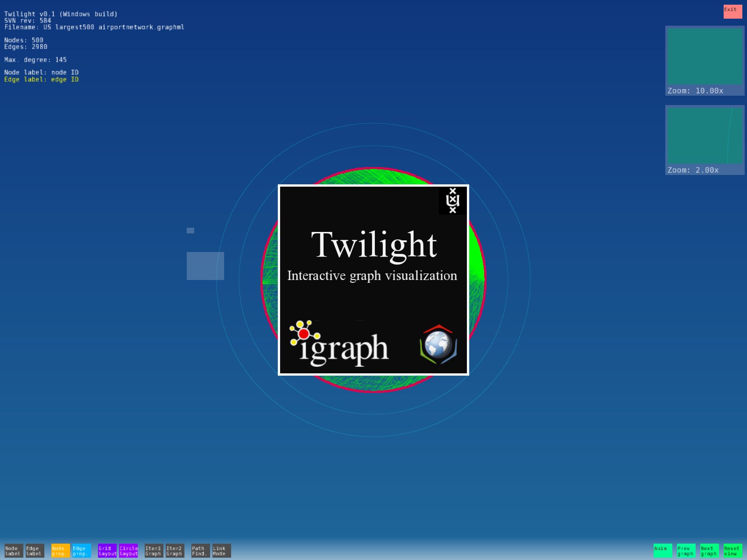The height and width of the screenshot is (560, 747).
Task: Click the igraph logo on splash
Action: 339,343
